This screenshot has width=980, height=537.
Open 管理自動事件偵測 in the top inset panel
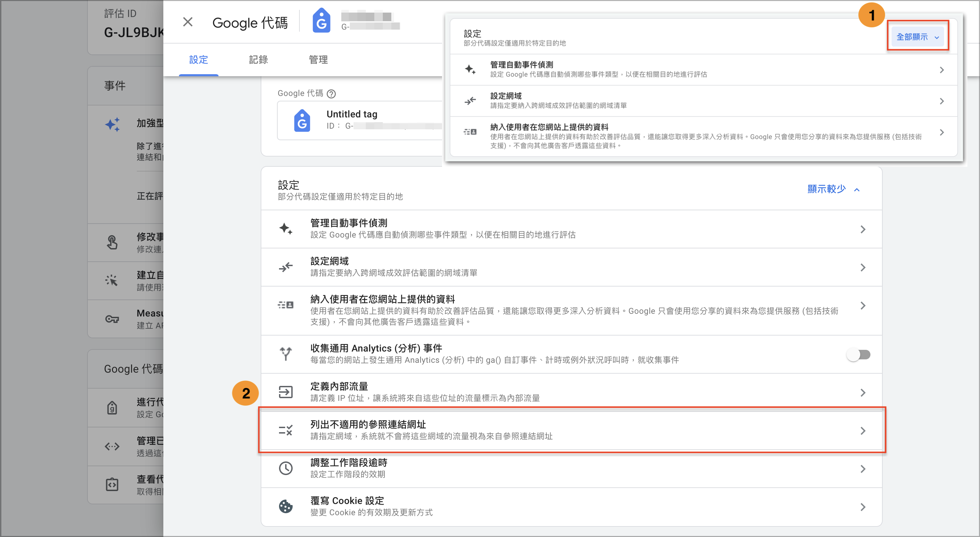(x=703, y=70)
